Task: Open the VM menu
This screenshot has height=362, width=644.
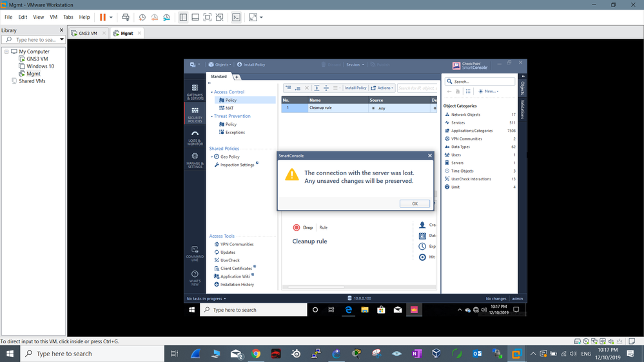Action: (x=54, y=17)
